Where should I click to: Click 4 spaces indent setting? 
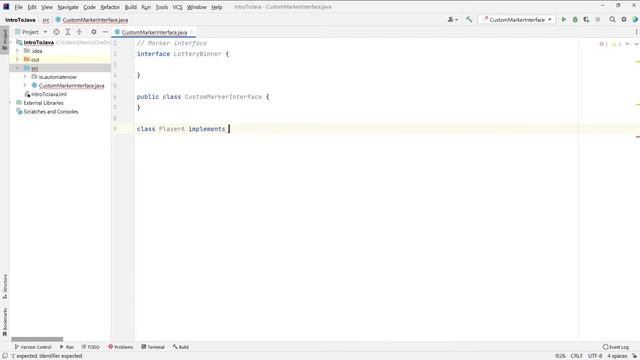pyautogui.click(x=617, y=356)
